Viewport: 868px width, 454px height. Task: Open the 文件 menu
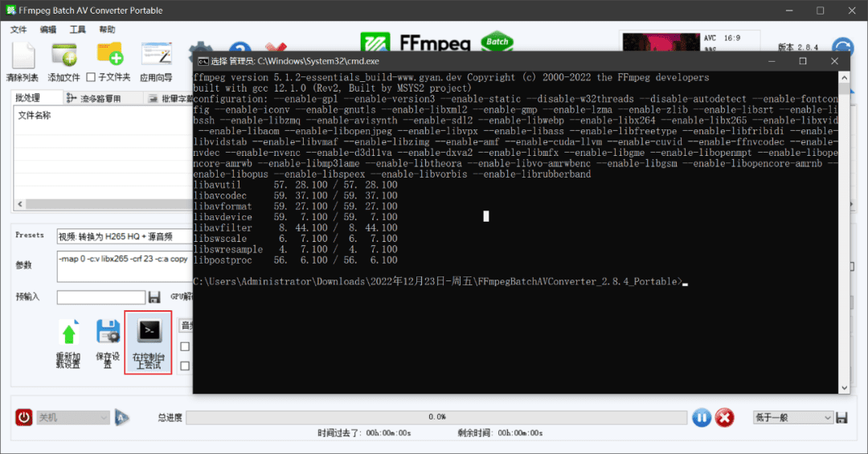tap(18, 30)
